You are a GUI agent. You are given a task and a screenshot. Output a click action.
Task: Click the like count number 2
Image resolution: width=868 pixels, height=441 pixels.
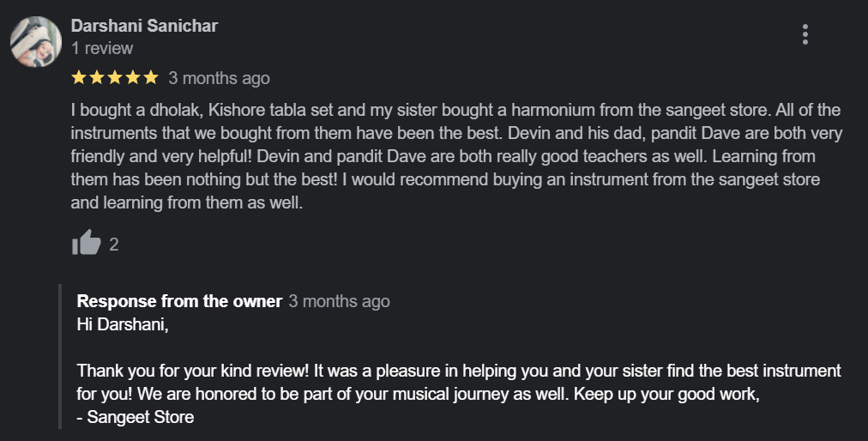114,245
